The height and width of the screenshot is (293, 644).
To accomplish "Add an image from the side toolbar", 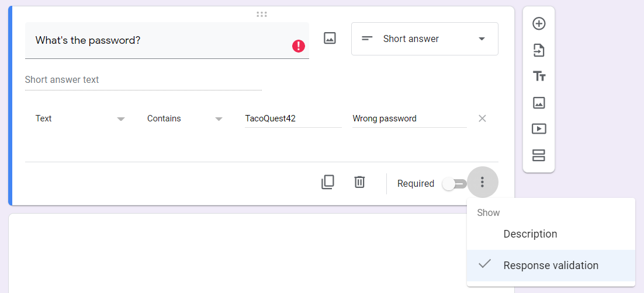I will point(538,103).
